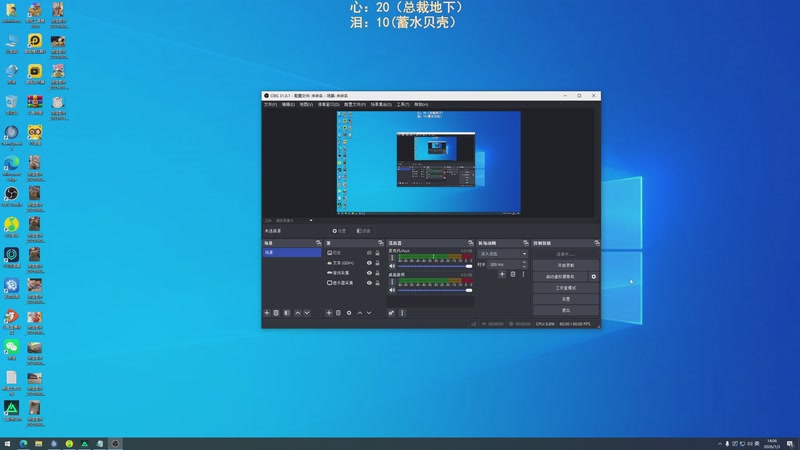The height and width of the screenshot is (450, 800).
Task: Toggle lock on the first source row
Action: coord(378,253)
